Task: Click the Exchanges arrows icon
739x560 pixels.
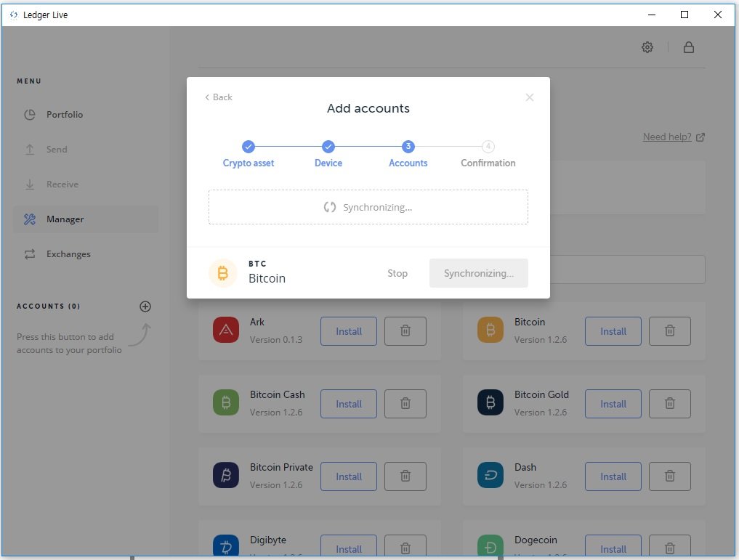Action: coord(30,254)
